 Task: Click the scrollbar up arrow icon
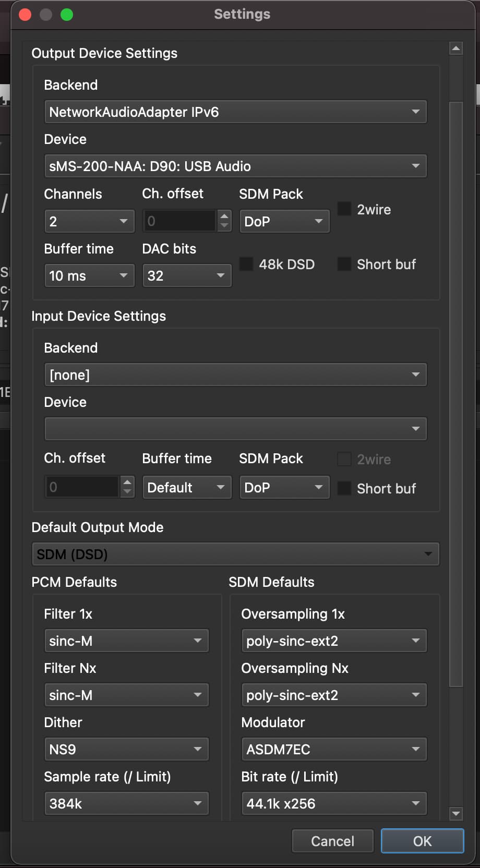click(x=456, y=49)
